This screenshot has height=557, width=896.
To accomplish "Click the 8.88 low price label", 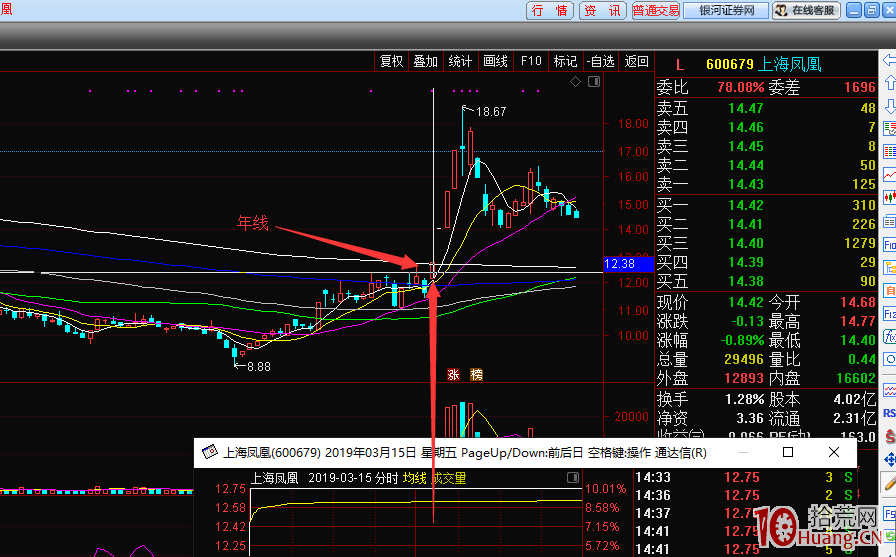I will (x=259, y=367).
